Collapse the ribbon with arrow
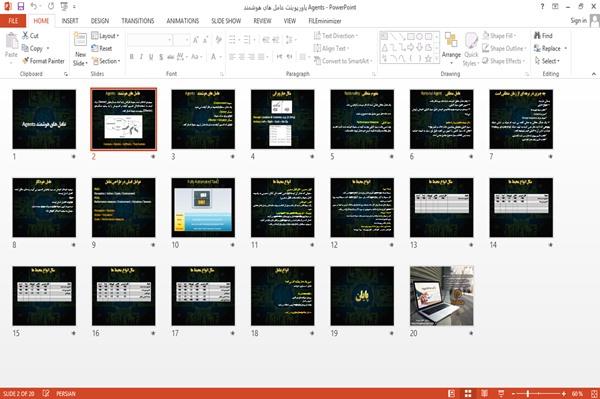Image resolution: width=600 pixels, height=399 pixels. (593, 74)
